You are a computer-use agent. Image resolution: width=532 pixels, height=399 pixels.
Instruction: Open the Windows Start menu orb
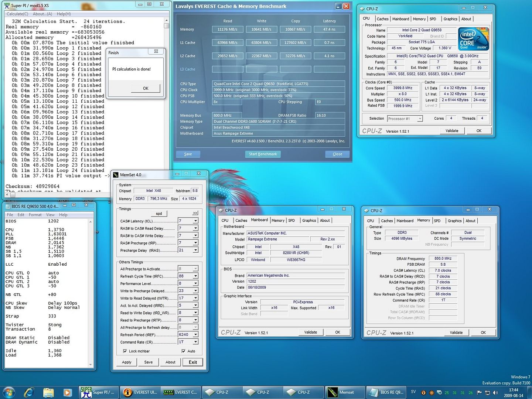click(9, 392)
